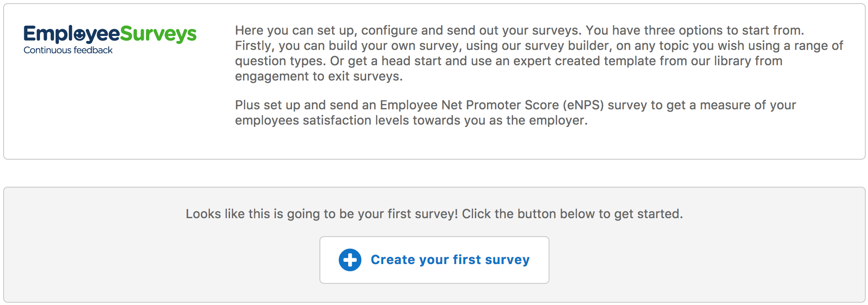Click the 'Employee Net Promoter Score' phrase
The width and height of the screenshot is (868, 305).
click(x=469, y=105)
